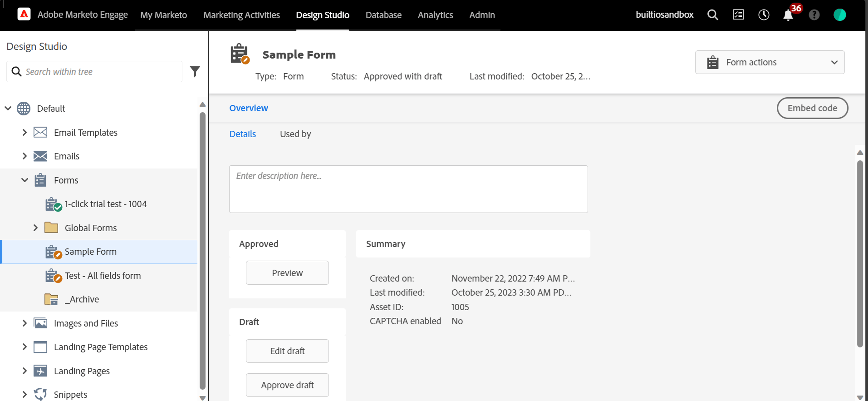Click the Emails envelope icon

[40, 156]
